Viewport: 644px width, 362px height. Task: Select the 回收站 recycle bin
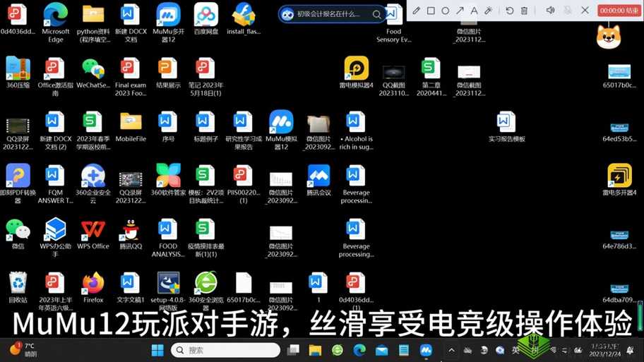pyautogui.click(x=18, y=288)
